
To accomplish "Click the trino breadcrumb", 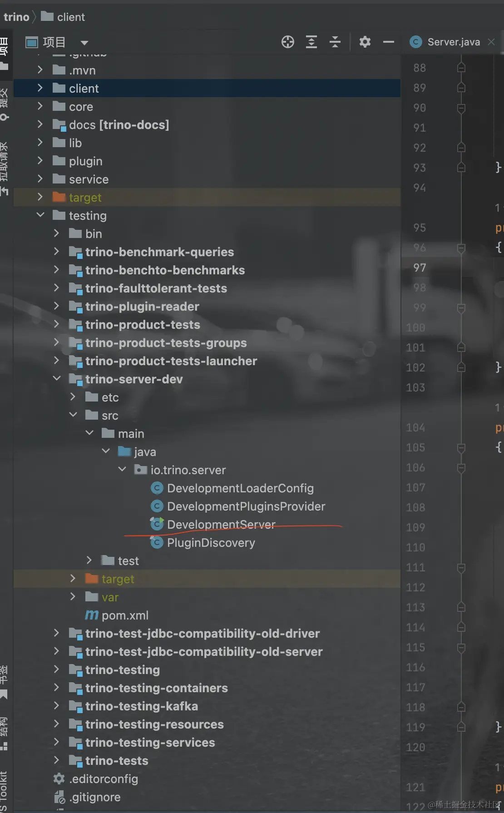I will 16,17.
